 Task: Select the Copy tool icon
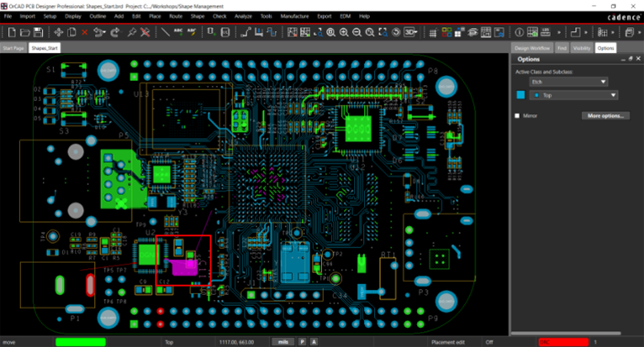click(72, 32)
